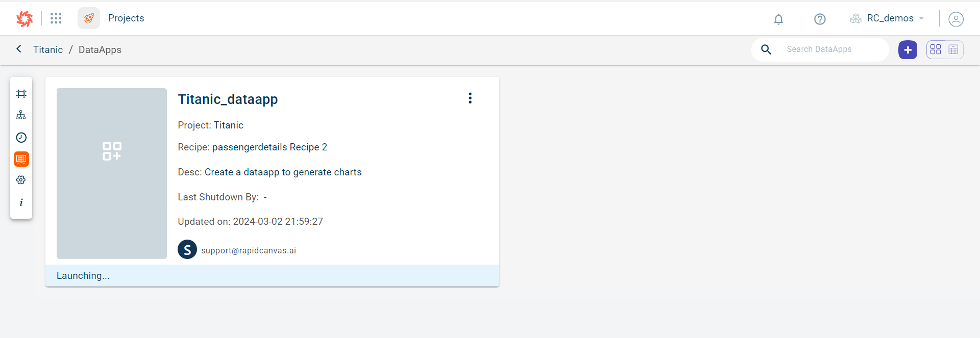The width and height of the screenshot is (980, 338).
Task: Click the Search DataApps input field
Action: click(833, 49)
